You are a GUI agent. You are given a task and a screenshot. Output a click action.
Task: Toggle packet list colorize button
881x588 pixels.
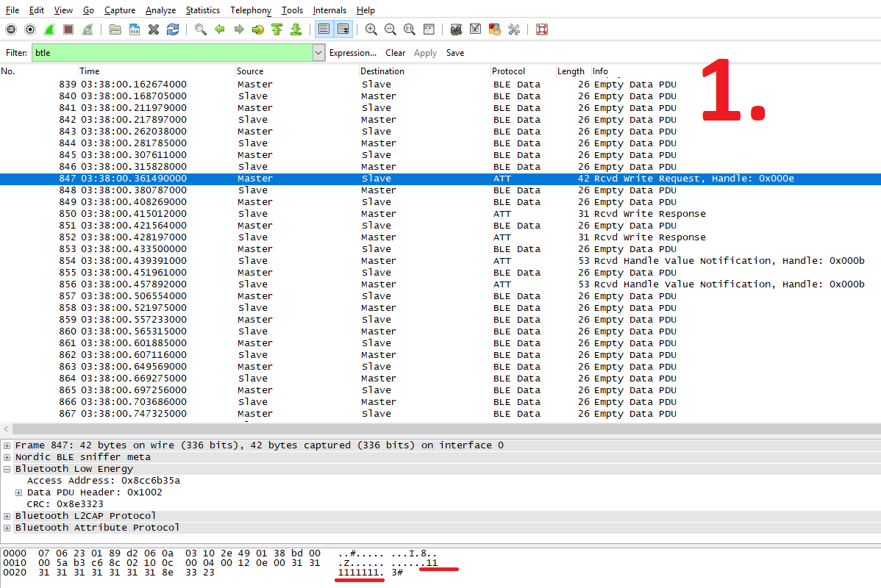(x=324, y=29)
